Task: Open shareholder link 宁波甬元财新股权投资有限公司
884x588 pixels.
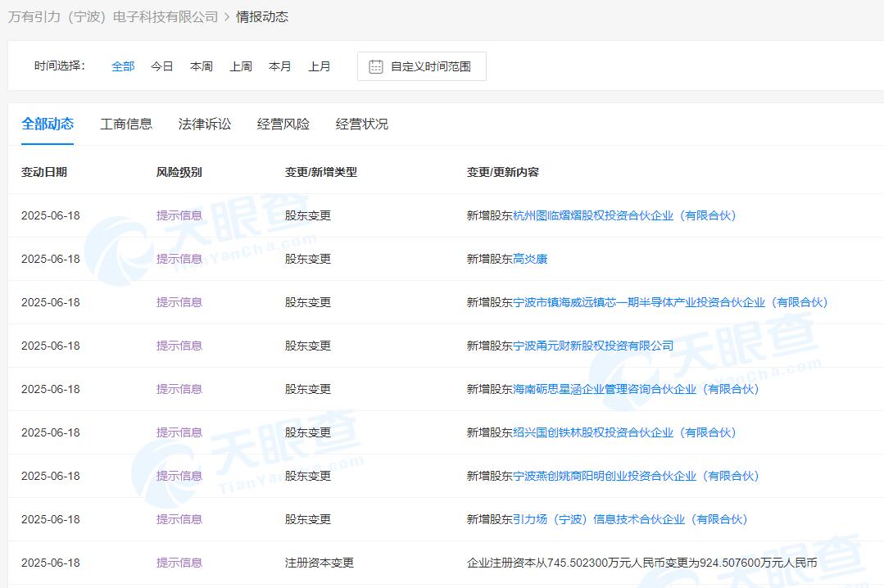Action: coord(593,346)
